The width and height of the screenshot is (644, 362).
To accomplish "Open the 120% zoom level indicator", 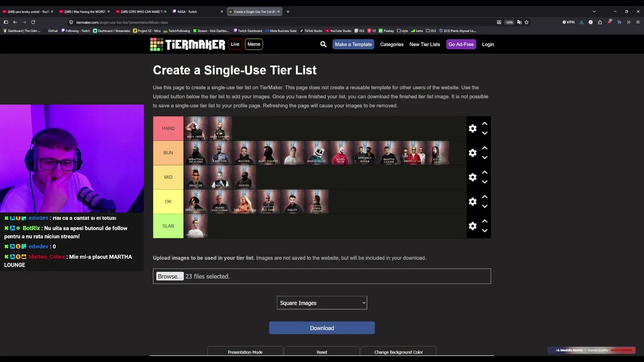I will coord(509,22).
